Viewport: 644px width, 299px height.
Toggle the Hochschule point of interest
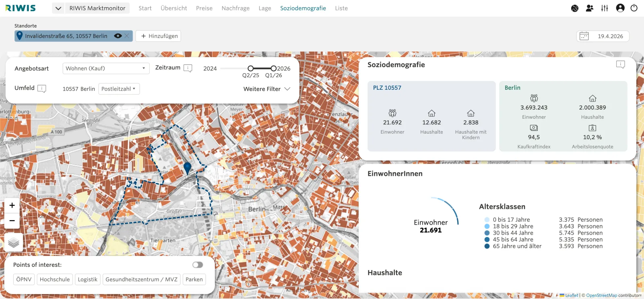coord(55,279)
